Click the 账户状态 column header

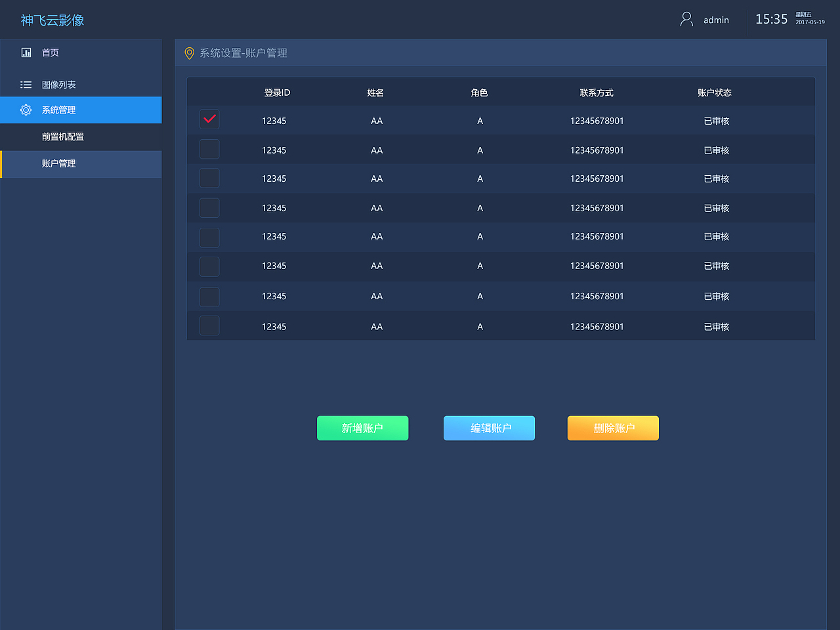pos(715,93)
